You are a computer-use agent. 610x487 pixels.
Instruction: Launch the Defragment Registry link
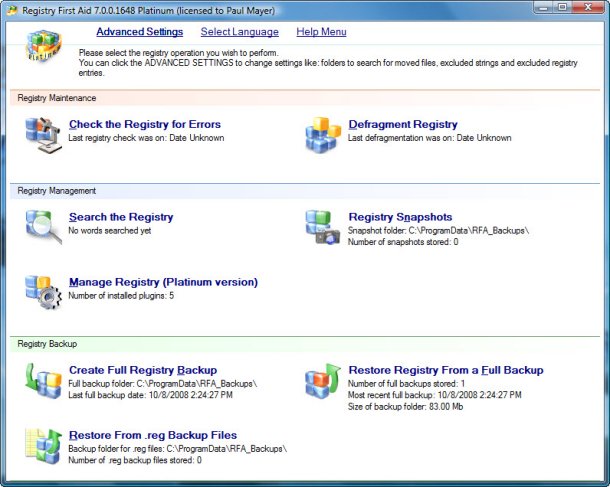click(403, 125)
